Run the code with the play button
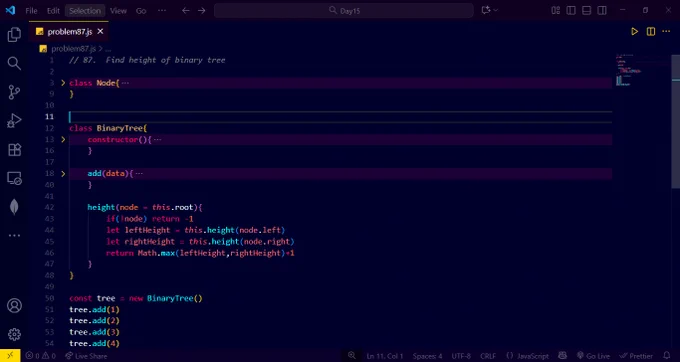Image resolution: width=680 pixels, height=362 pixels. coord(634,31)
